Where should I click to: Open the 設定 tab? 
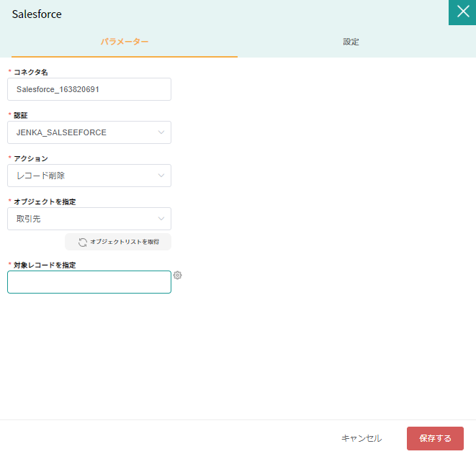click(x=351, y=42)
